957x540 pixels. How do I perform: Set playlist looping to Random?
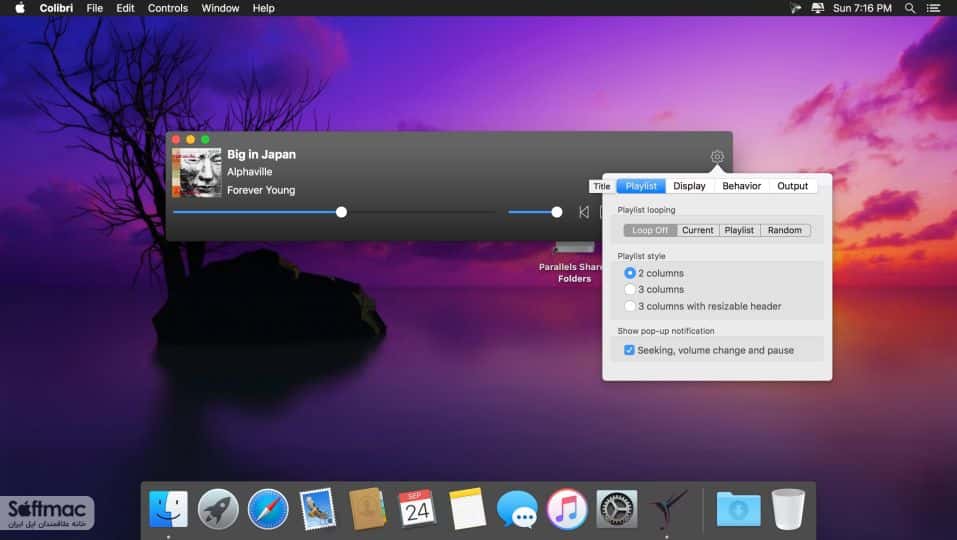click(785, 230)
